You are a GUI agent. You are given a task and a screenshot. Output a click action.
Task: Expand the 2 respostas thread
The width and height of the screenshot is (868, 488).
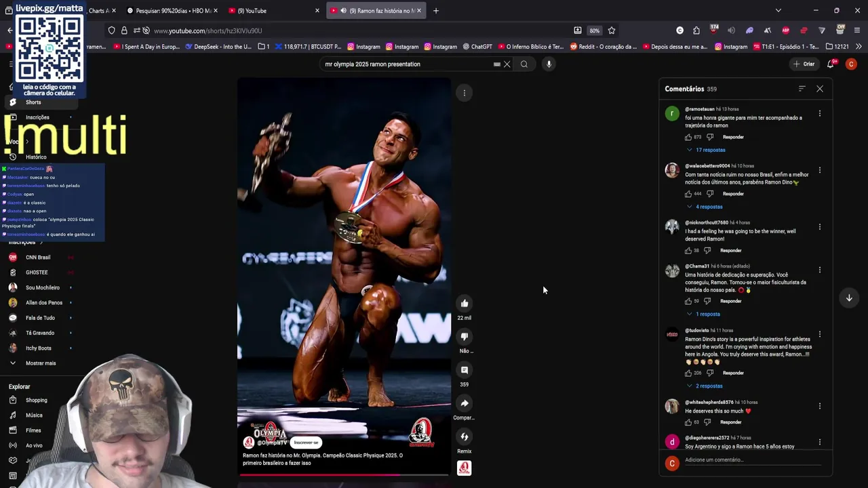705,386
